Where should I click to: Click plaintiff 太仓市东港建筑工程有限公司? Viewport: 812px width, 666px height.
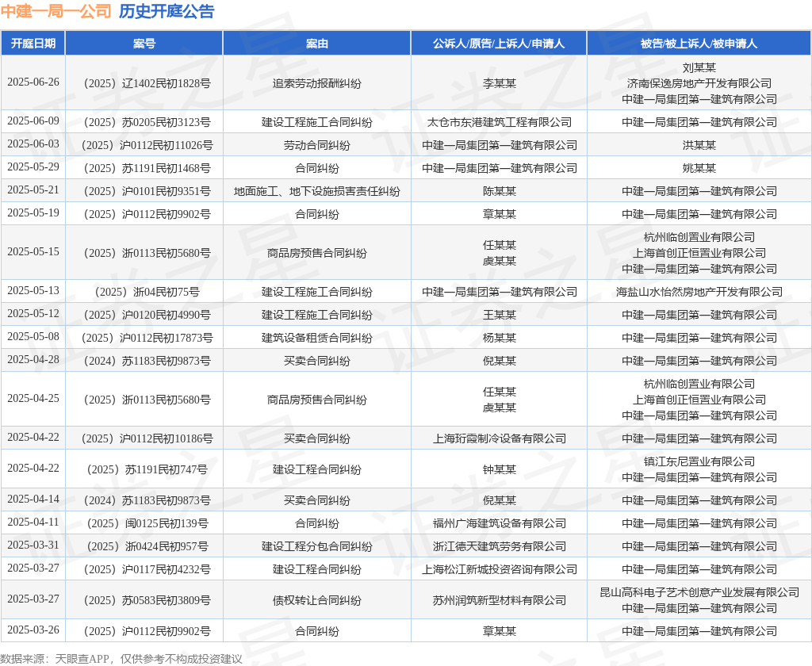(500, 122)
